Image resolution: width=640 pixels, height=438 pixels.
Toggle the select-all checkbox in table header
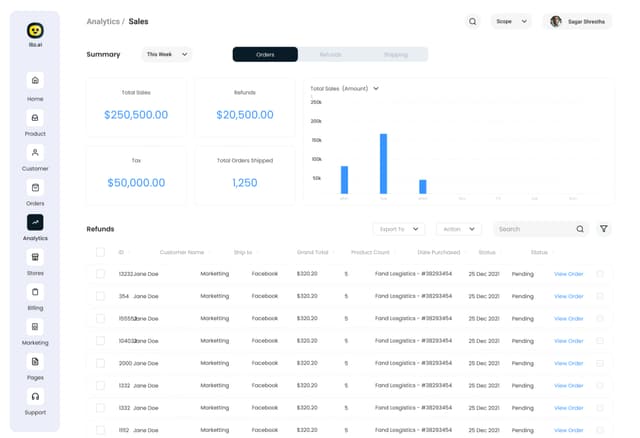(x=100, y=252)
